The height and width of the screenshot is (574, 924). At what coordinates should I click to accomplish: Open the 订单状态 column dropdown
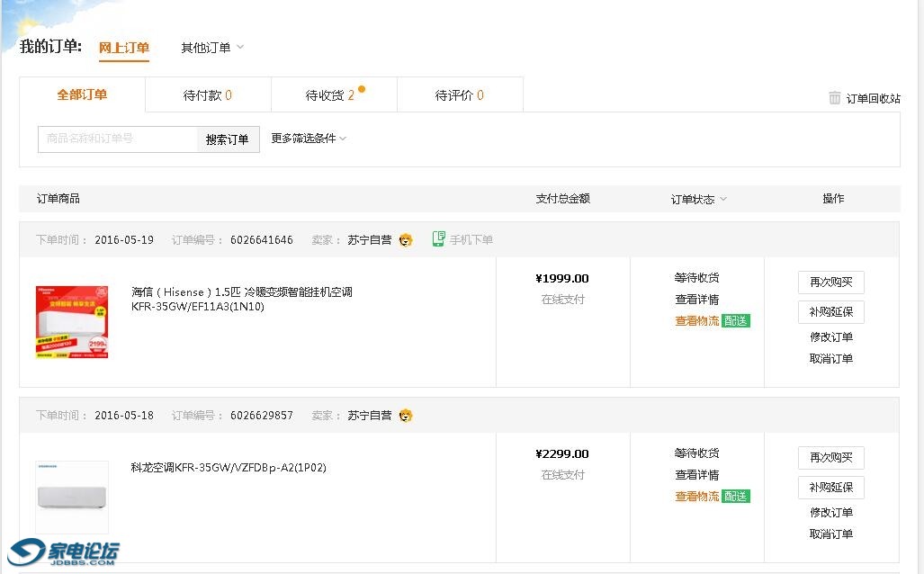pos(698,200)
